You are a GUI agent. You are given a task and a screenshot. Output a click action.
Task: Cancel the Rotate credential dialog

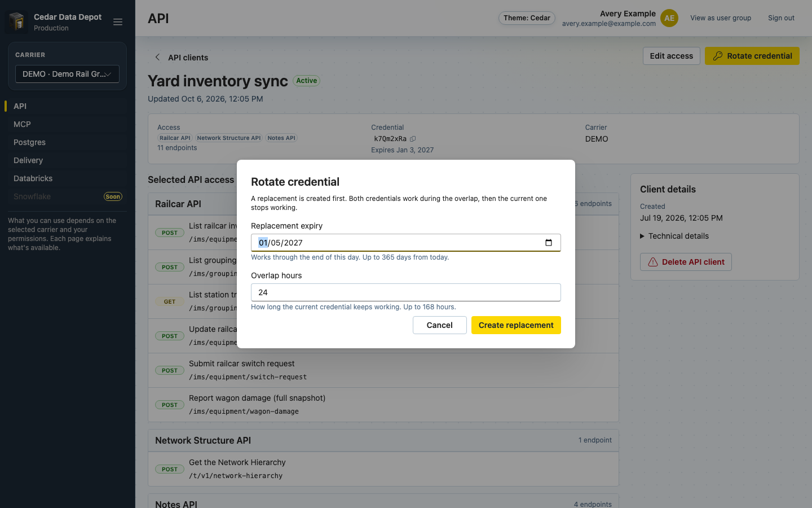[440, 325]
